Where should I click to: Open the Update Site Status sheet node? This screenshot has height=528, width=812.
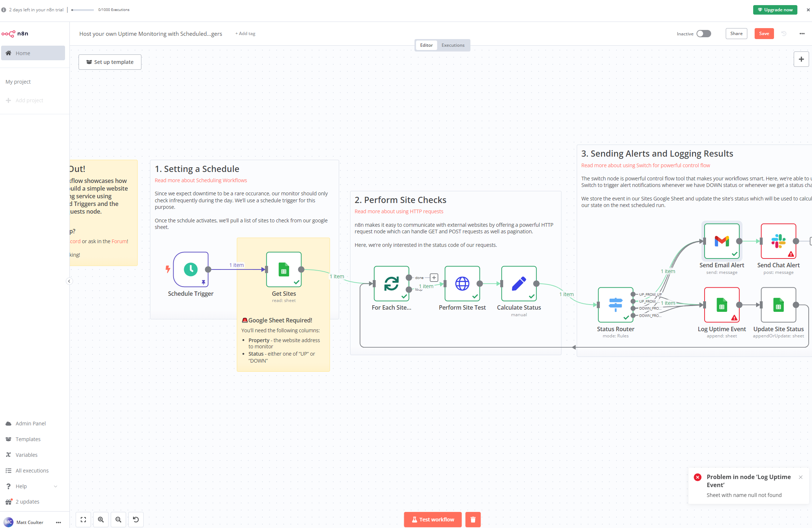click(x=778, y=305)
